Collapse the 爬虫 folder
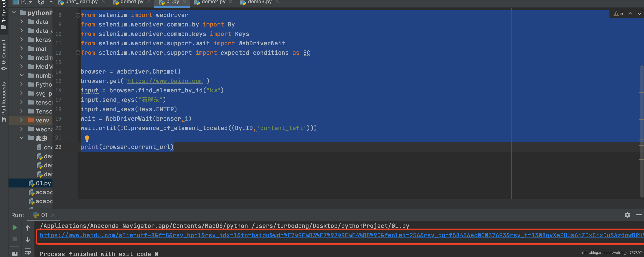This screenshot has height=257, width=644. coord(22,138)
